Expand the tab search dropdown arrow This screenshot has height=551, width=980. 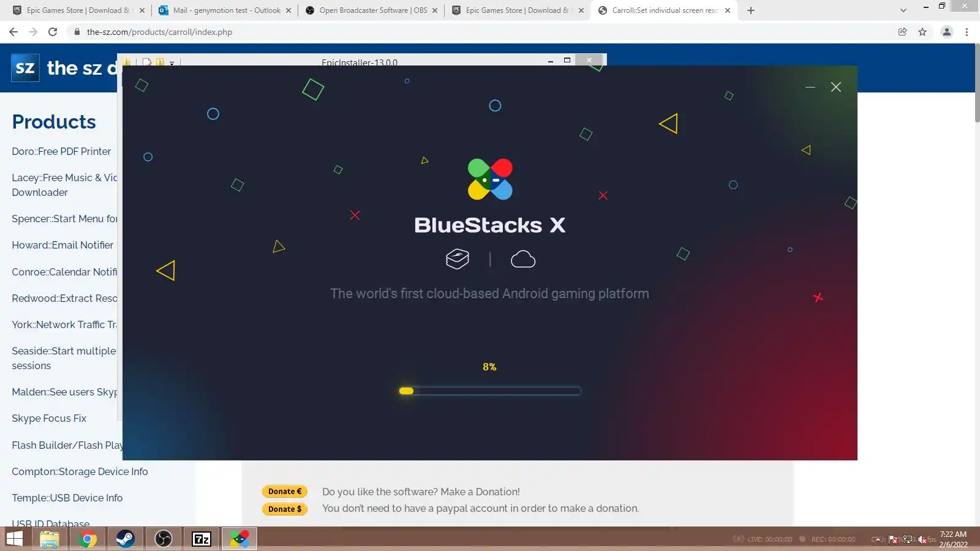[x=903, y=10]
